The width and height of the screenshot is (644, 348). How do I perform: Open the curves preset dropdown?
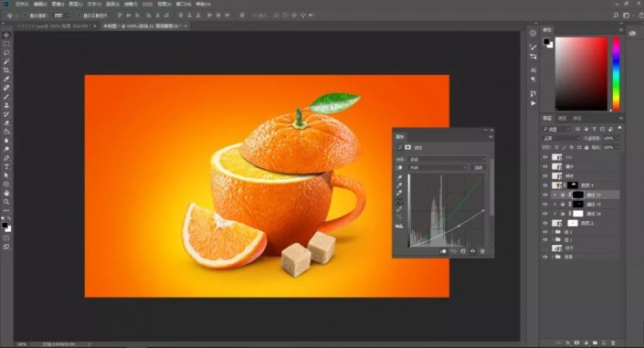(x=448, y=160)
